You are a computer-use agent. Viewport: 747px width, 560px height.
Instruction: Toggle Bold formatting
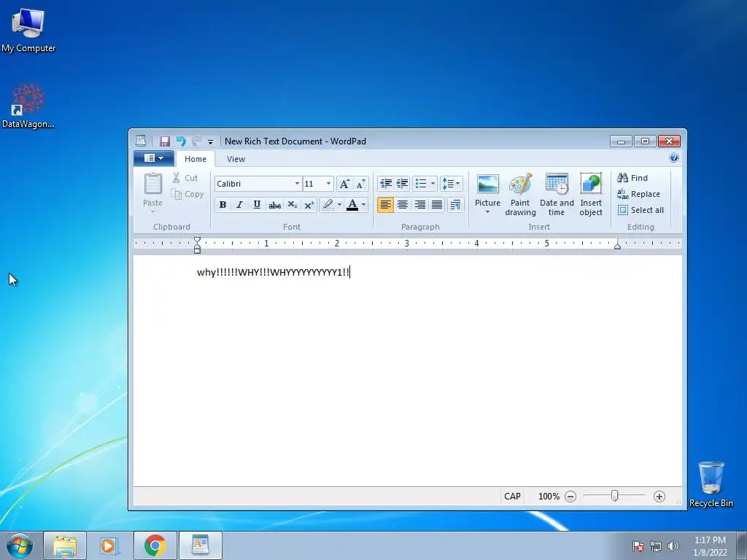click(222, 205)
